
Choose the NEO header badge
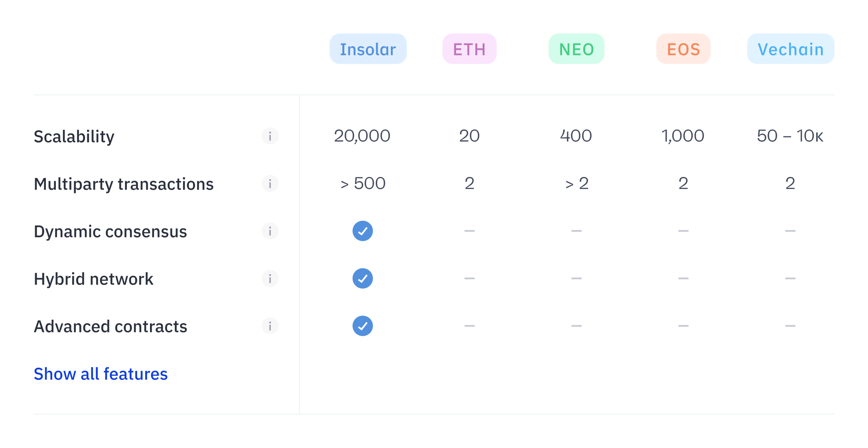click(x=576, y=49)
